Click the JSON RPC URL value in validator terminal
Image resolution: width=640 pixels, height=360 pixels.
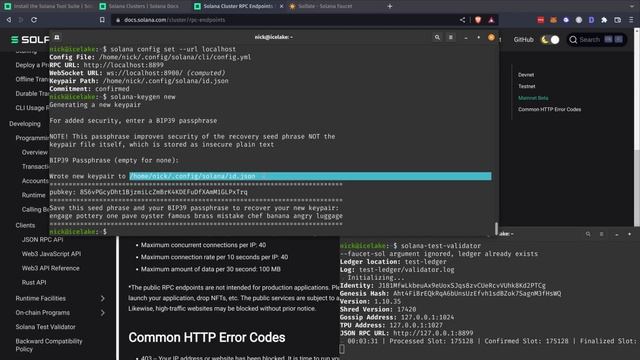(433, 333)
